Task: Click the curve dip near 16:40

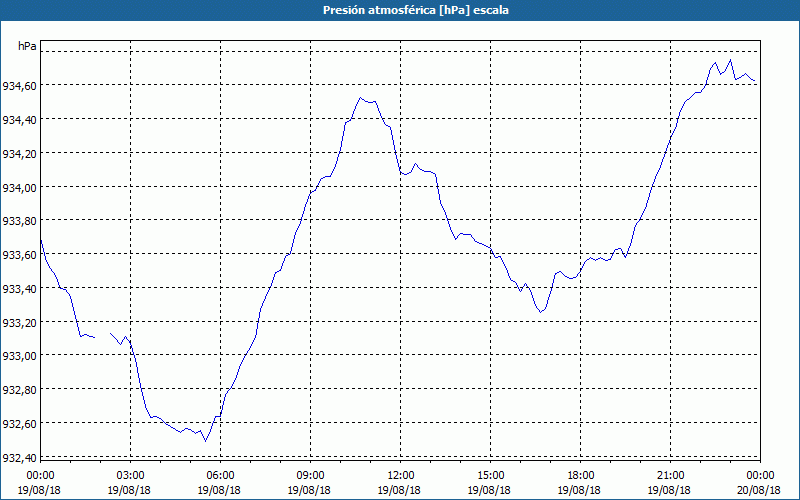Action: (x=541, y=312)
